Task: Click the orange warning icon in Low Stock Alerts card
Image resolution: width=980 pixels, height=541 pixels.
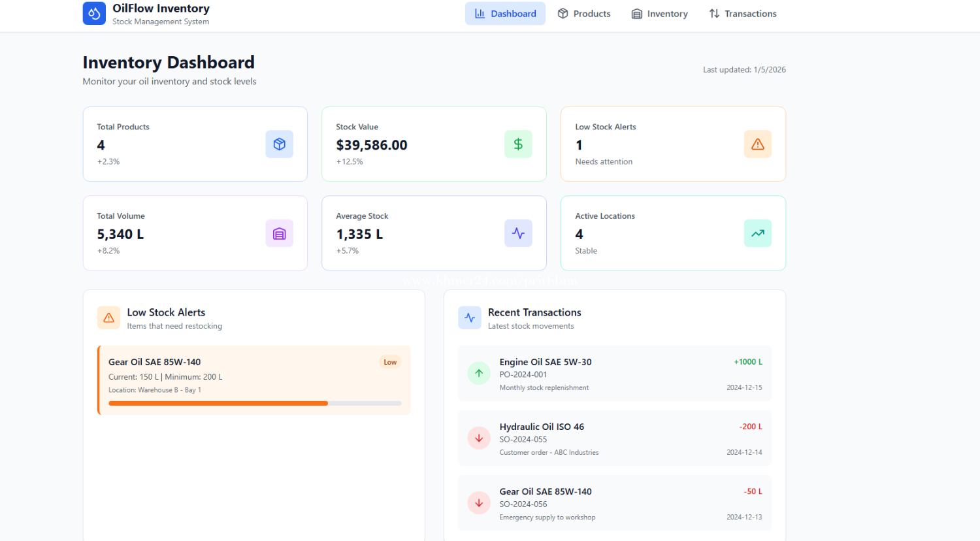Action: (x=757, y=144)
